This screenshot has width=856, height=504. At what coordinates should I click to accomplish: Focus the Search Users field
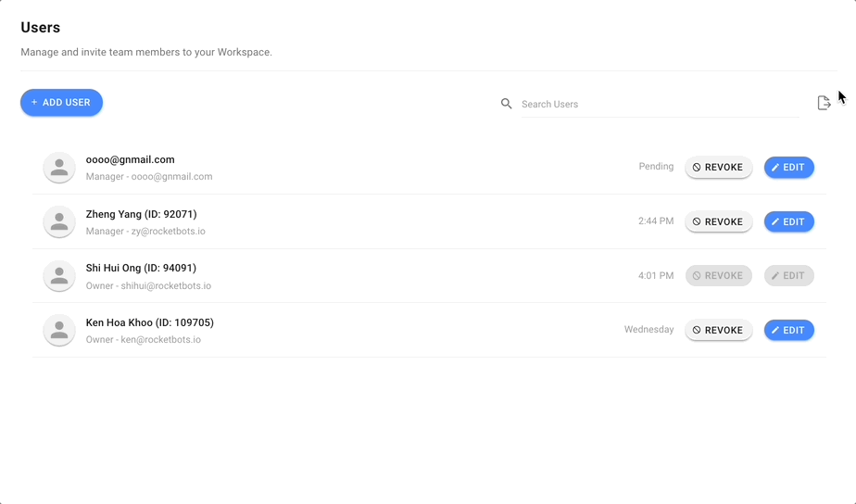660,105
